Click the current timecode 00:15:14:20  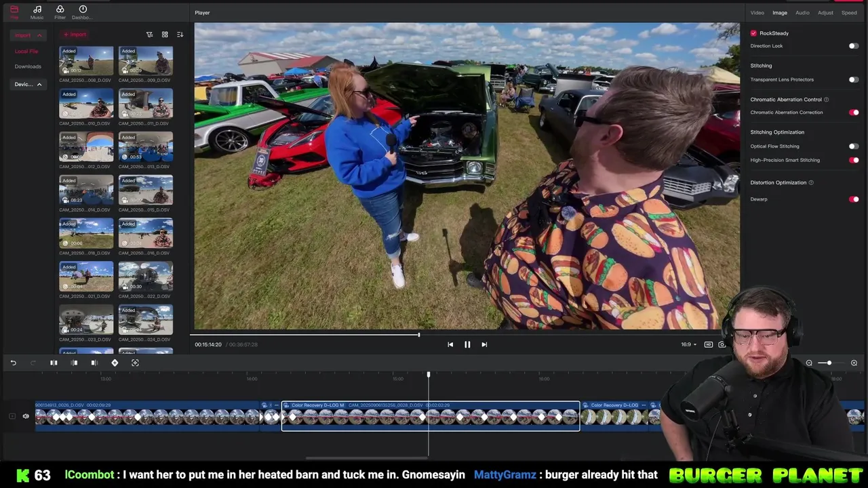[208, 345]
